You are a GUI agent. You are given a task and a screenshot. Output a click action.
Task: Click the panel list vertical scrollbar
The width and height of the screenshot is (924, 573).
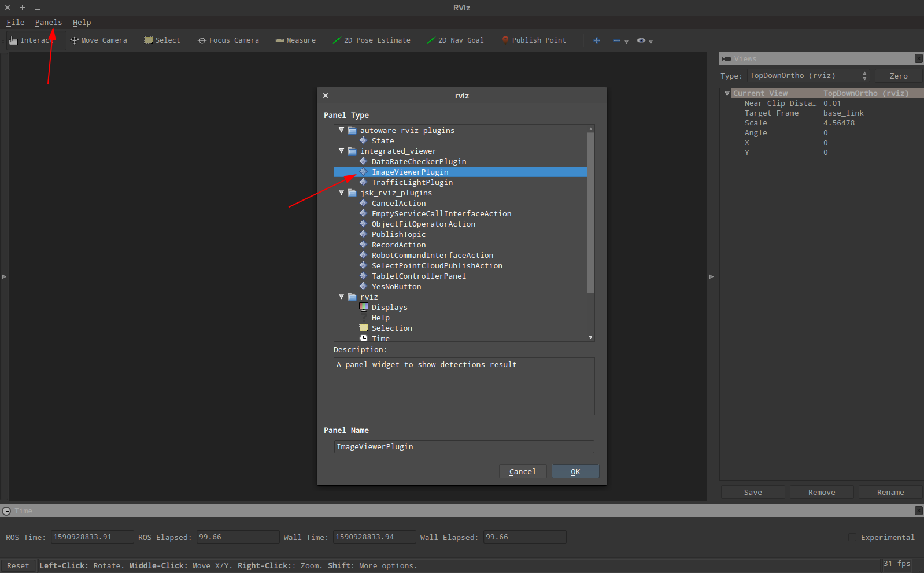coord(590,213)
